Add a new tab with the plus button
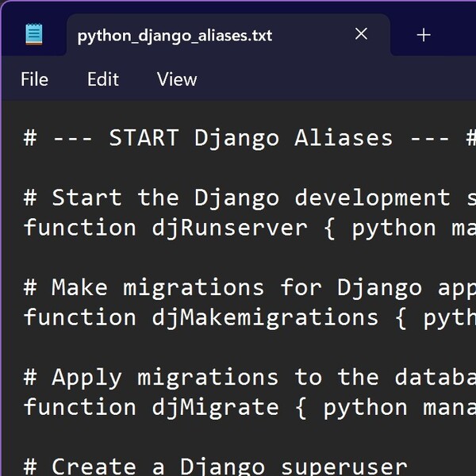The image size is (476, 476). coord(424,35)
